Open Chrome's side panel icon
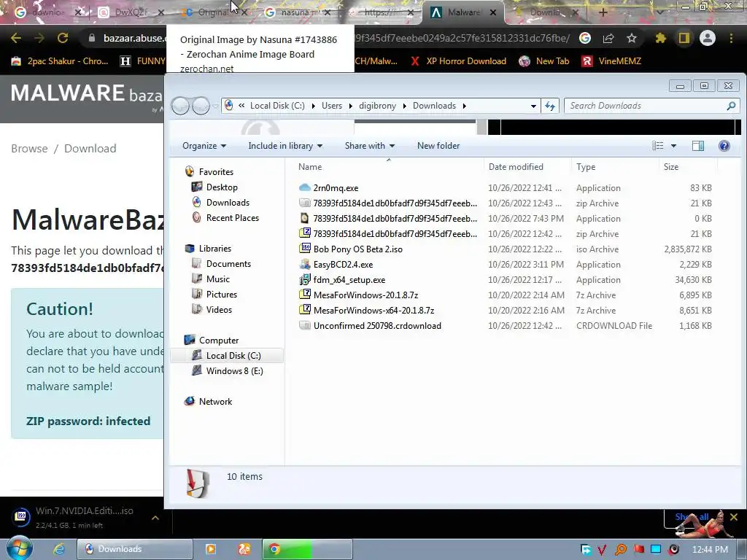Viewport: 747px width, 560px height. tap(684, 38)
